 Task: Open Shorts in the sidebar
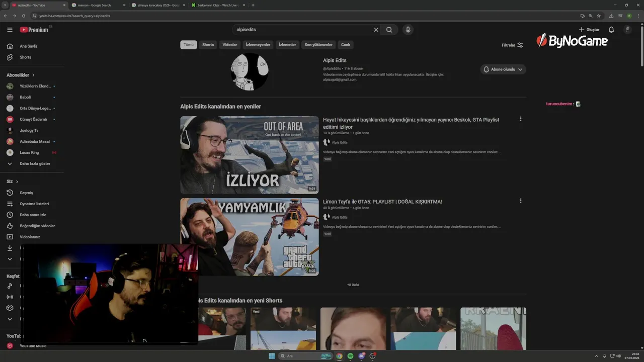click(25, 57)
